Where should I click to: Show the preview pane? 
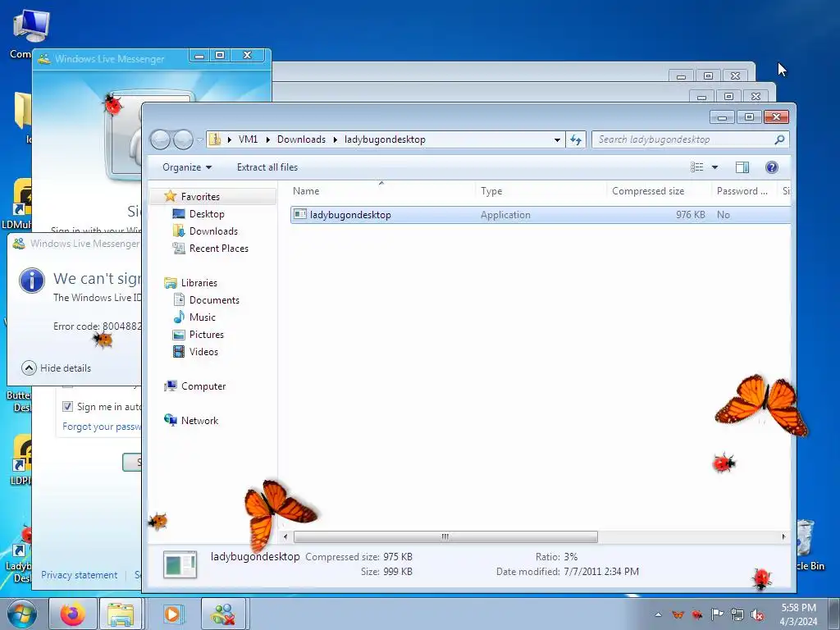pyautogui.click(x=742, y=167)
